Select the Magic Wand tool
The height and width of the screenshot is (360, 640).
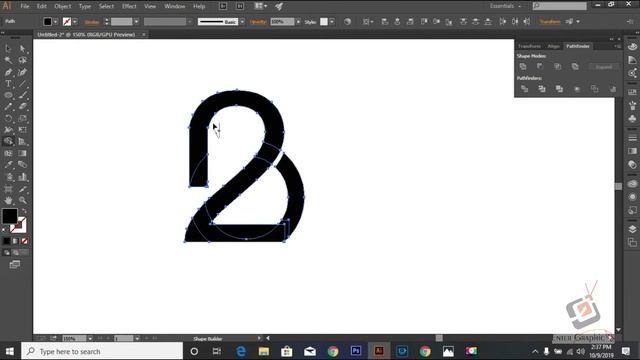(8, 60)
